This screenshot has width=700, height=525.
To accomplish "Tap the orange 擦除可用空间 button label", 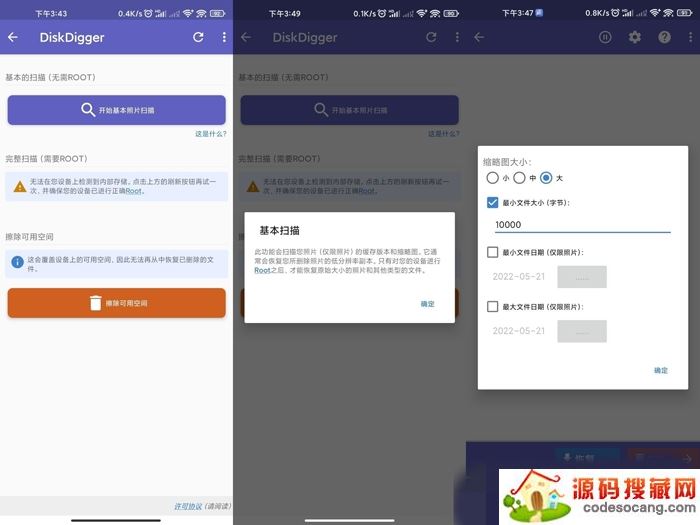I will point(126,303).
